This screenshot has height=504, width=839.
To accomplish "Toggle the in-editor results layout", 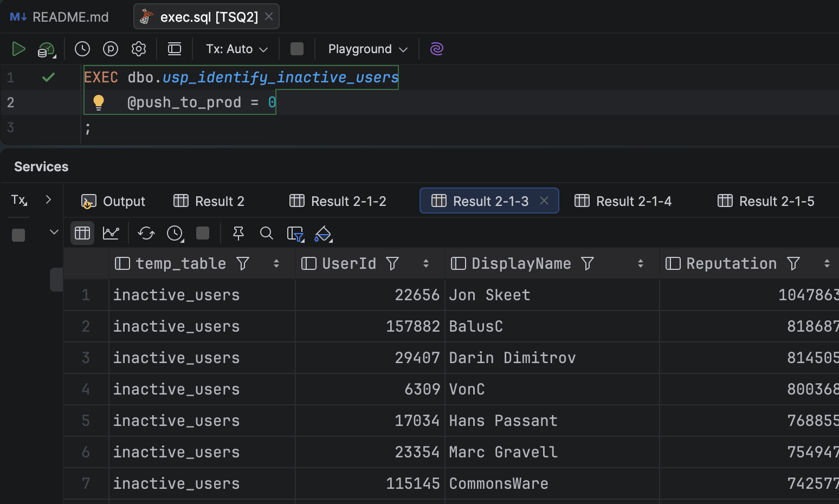I will point(174,49).
